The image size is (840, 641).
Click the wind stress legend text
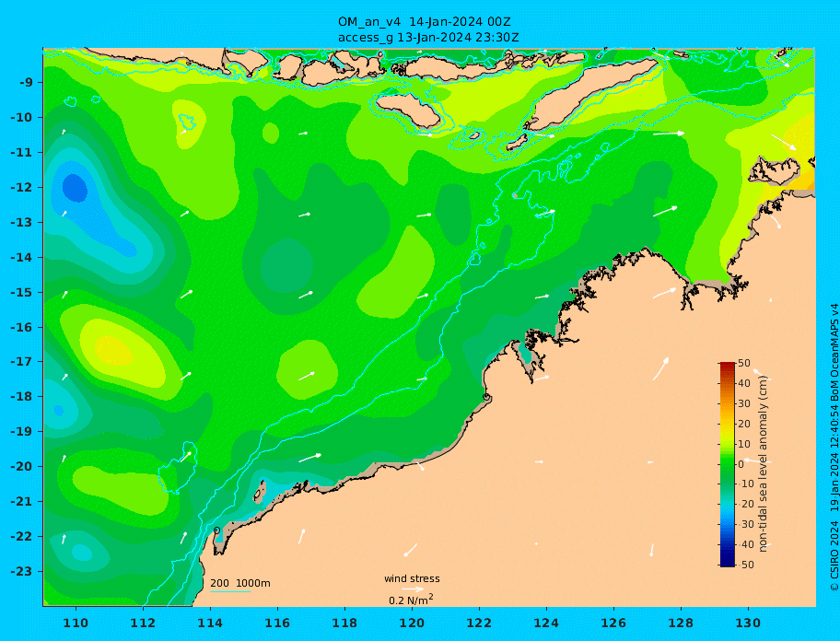412,579
